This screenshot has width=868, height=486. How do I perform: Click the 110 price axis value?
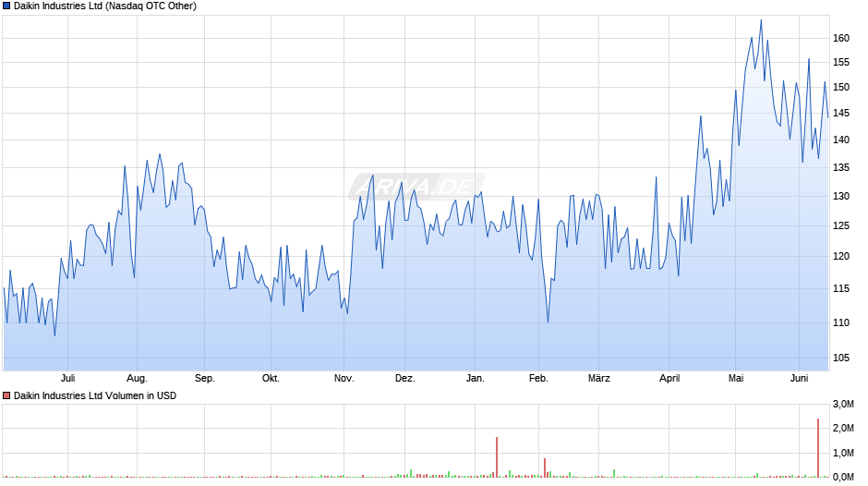click(841, 323)
